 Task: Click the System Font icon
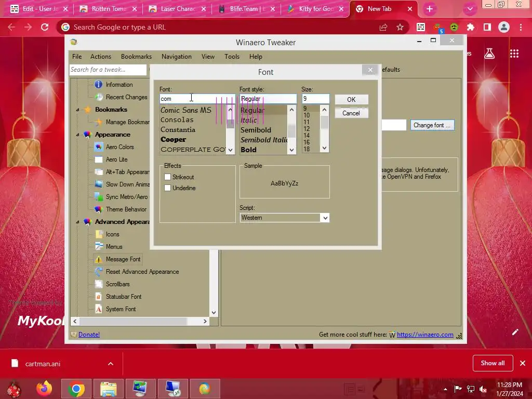98,309
